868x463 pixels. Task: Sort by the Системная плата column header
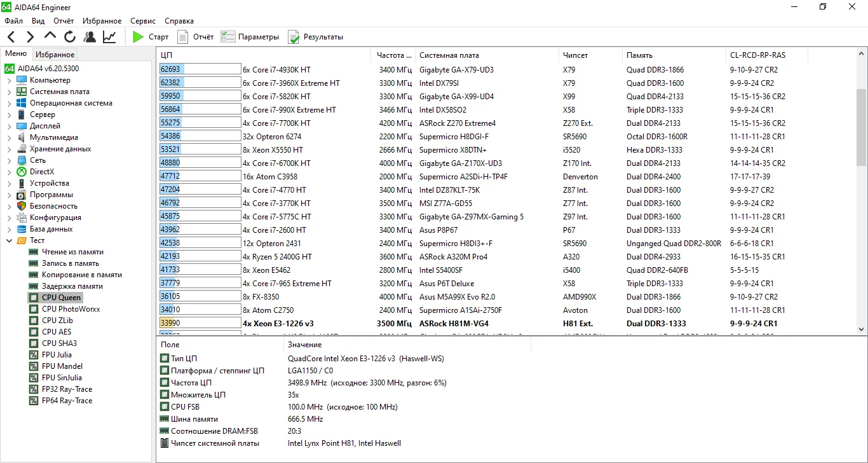coord(487,55)
